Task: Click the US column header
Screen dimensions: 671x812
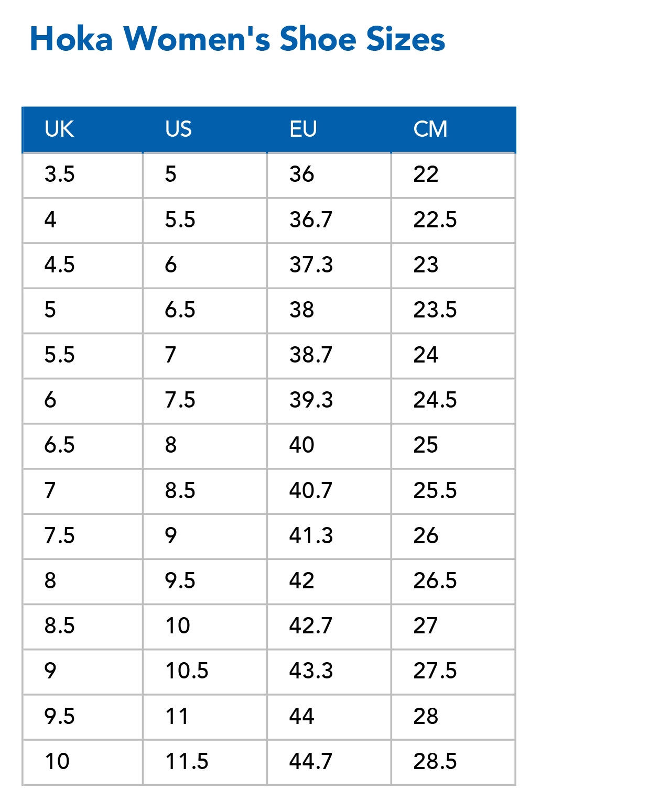Action: [x=178, y=129]
